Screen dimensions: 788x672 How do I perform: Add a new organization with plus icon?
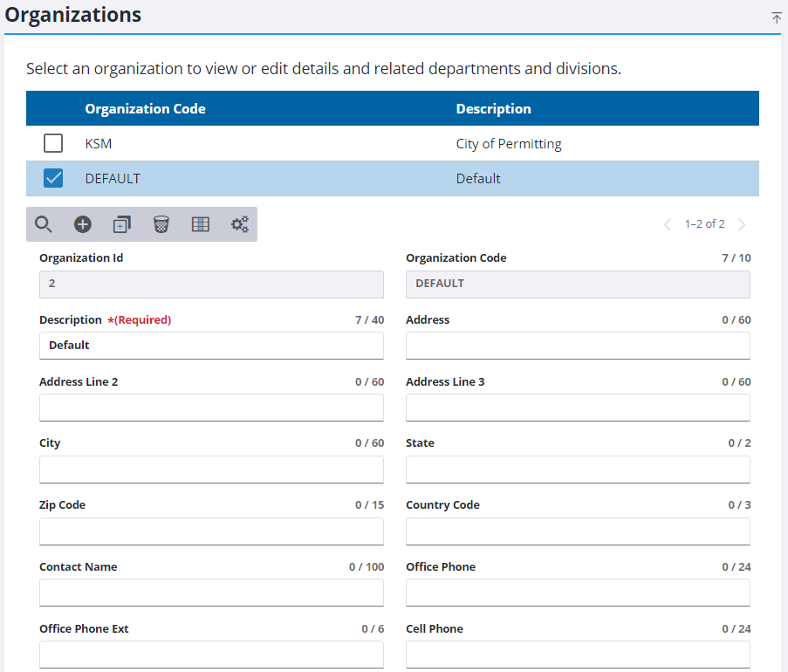tap(83, 224)
